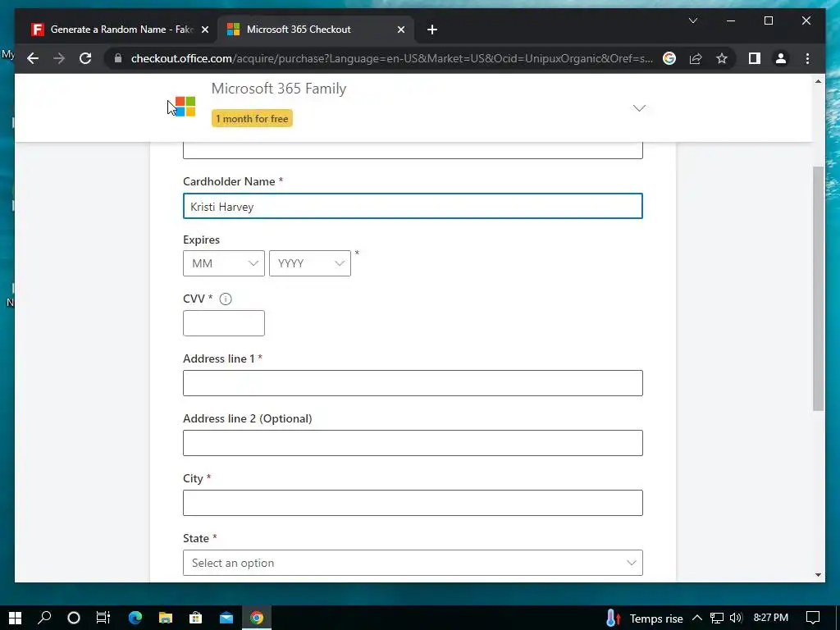The width and height of the screenshot is (840, 630).
Task: Open File Explorer from taskbar
Action: click(166, 618)
